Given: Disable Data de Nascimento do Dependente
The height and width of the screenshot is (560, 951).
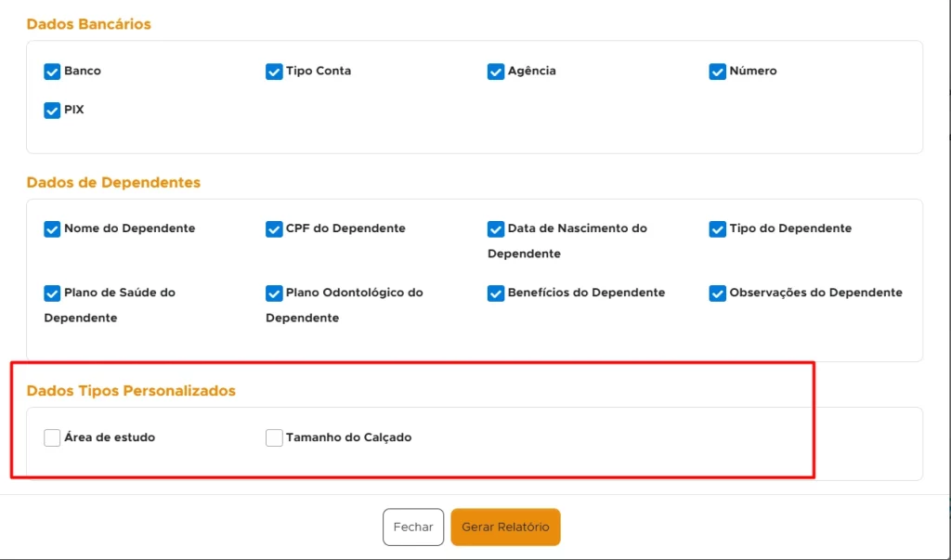Looking at the screenshot, I should point(496,228).
